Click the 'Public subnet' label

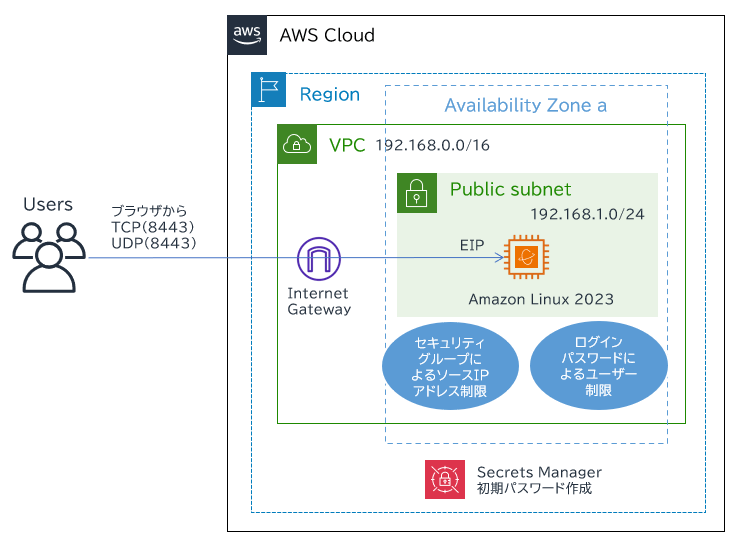[x=511, y=189]
